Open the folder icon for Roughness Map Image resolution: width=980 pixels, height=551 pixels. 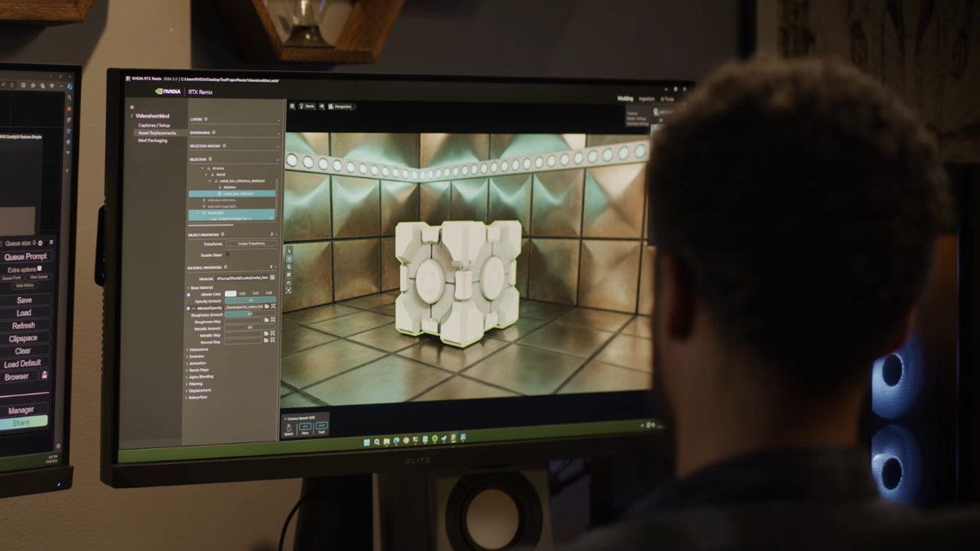266,320
